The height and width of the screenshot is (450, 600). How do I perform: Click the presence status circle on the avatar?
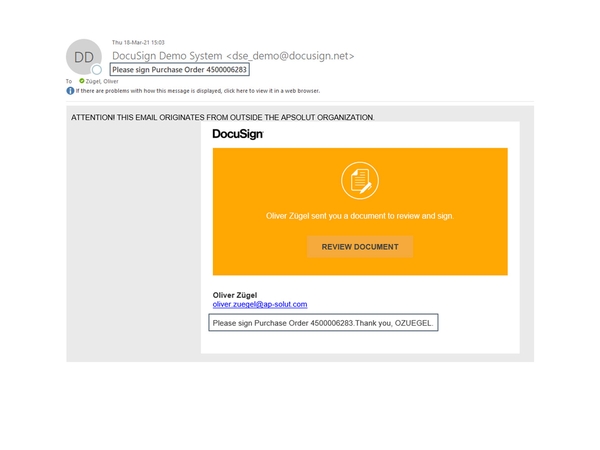click(97, 70)
